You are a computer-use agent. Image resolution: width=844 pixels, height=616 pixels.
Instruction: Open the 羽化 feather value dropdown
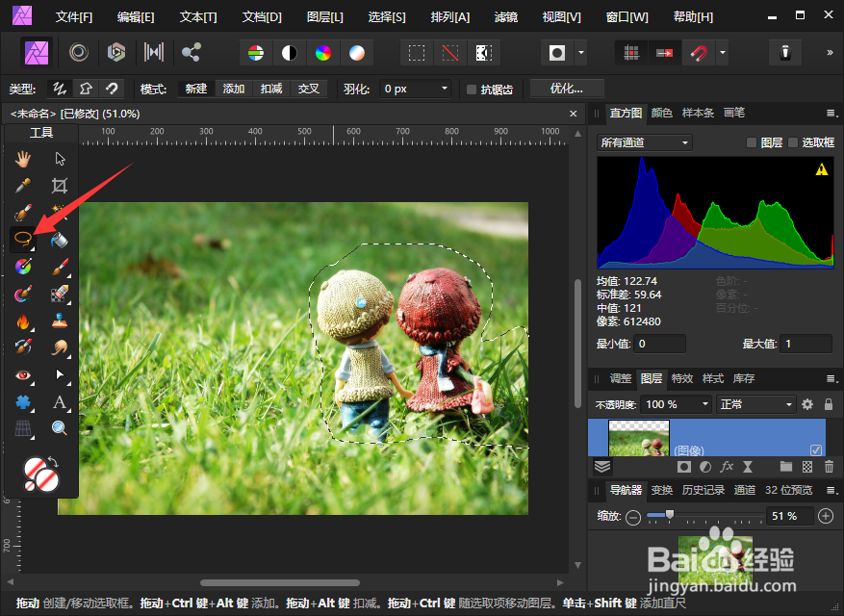[444, 89]
